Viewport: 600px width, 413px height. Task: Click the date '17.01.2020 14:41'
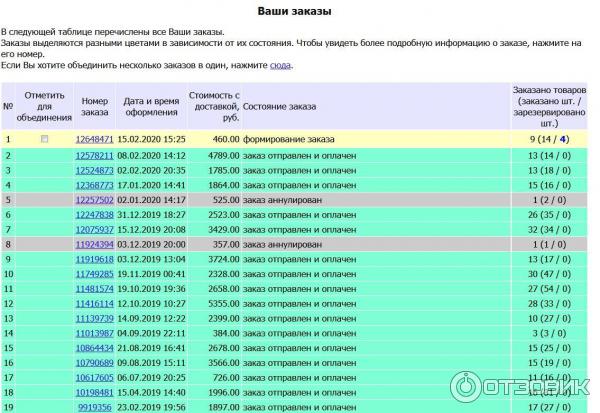click(151, 185)
